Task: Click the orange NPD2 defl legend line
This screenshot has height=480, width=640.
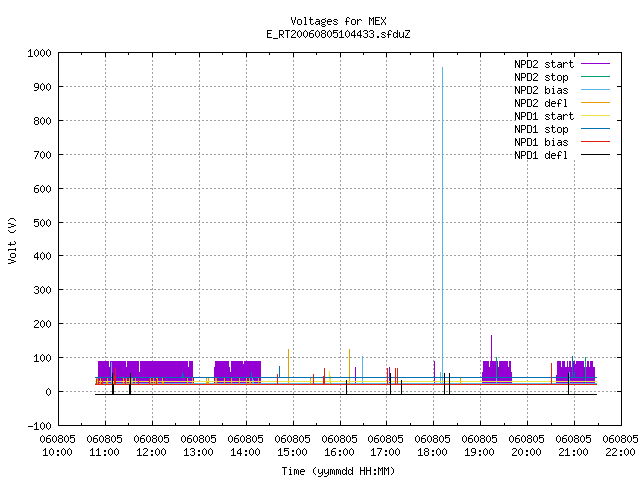Action: coord(595,102)
